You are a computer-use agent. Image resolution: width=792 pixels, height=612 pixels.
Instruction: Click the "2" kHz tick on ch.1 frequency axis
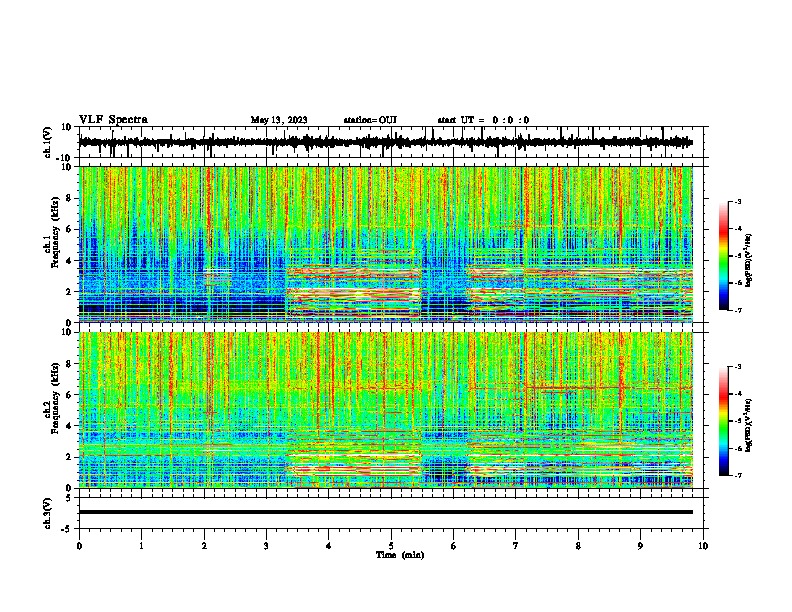point(70,292)
